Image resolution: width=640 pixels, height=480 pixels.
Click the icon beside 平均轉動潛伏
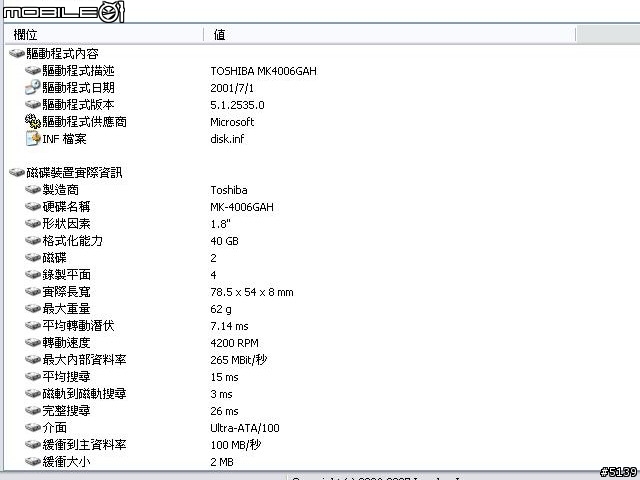click(x=33, y=325)
